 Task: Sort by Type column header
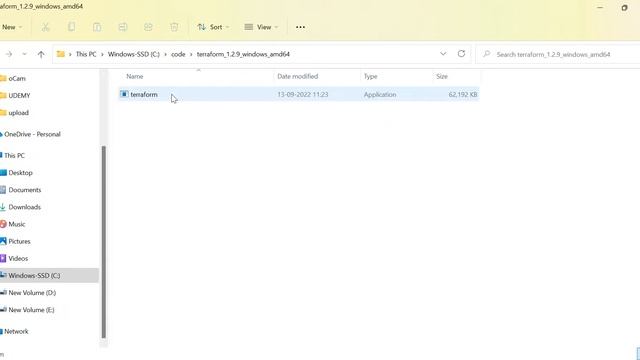tap(371, 76)
